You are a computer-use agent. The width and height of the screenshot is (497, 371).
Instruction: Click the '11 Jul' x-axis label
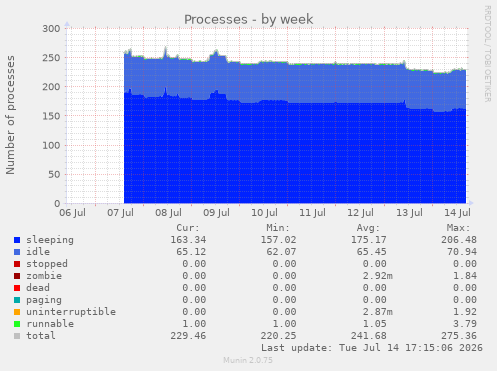pyautogui.click(x=312, y=213)
